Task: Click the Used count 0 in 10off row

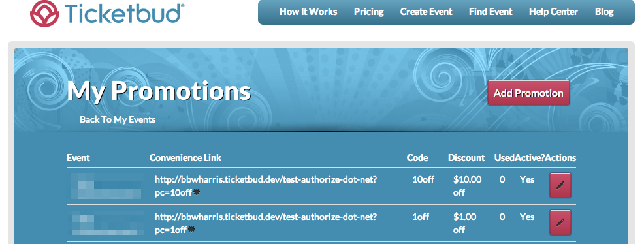Action: point(502,179)
